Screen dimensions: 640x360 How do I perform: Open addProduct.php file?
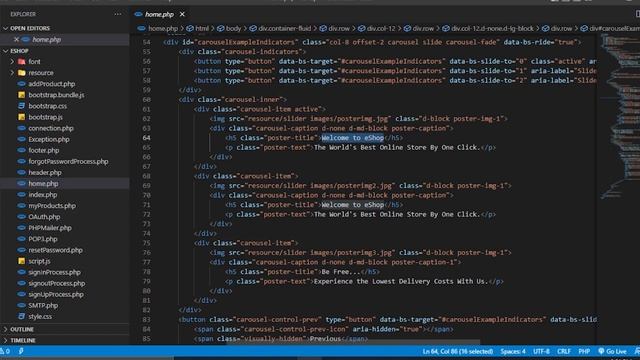51,84
